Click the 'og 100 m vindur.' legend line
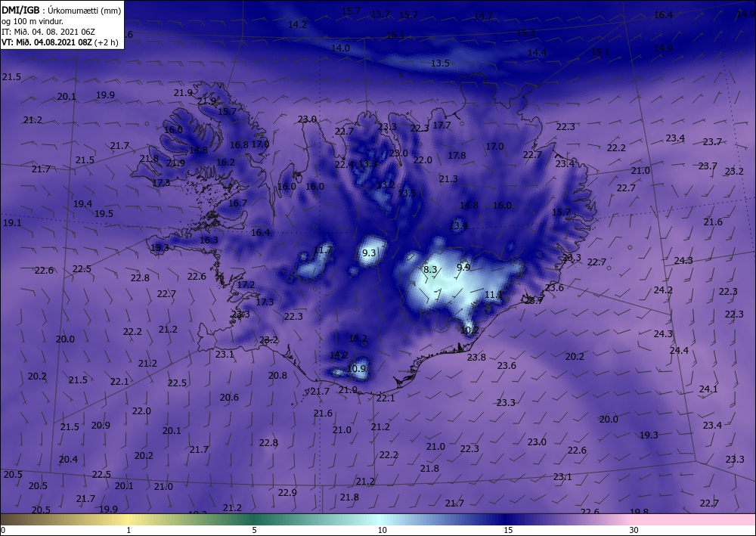Image resolution: width=756 pixels, height=536 pixels. (33, 21)
